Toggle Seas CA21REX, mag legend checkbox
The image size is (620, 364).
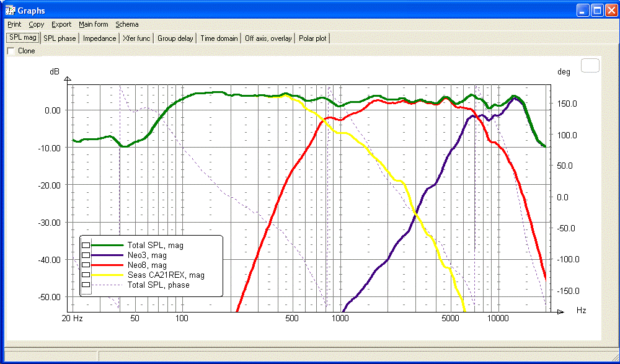point(86,275)
